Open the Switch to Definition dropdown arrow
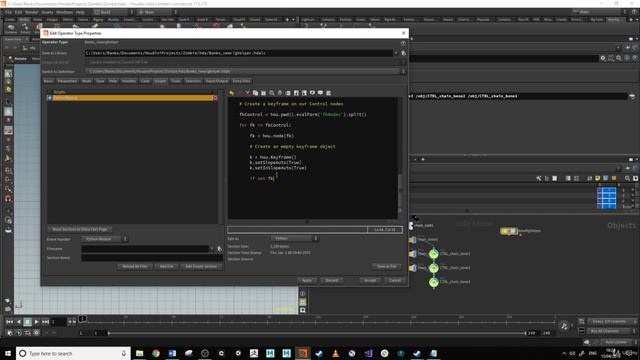Image resolution: width=640 pixels, height=360 pixels. (403, 71)
